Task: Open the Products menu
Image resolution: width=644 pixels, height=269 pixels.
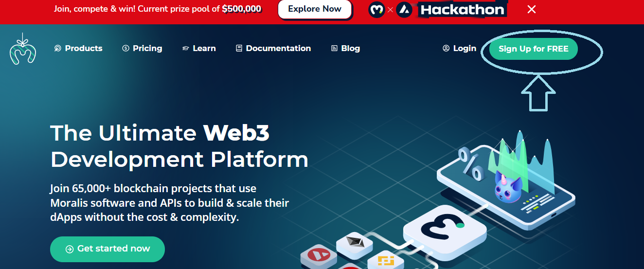Action: [x=78, y=48]
